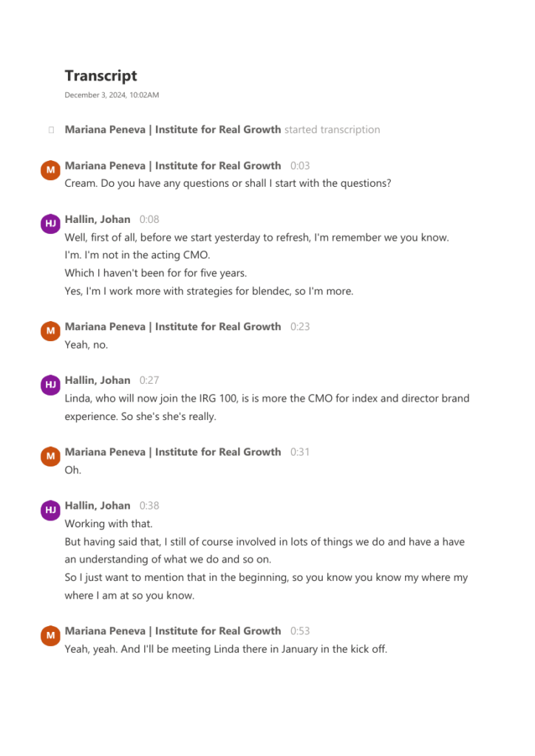The image size is (535, 756).
Task: Click the sentence about meeting Linda in January
Action: tap(226, 649)
